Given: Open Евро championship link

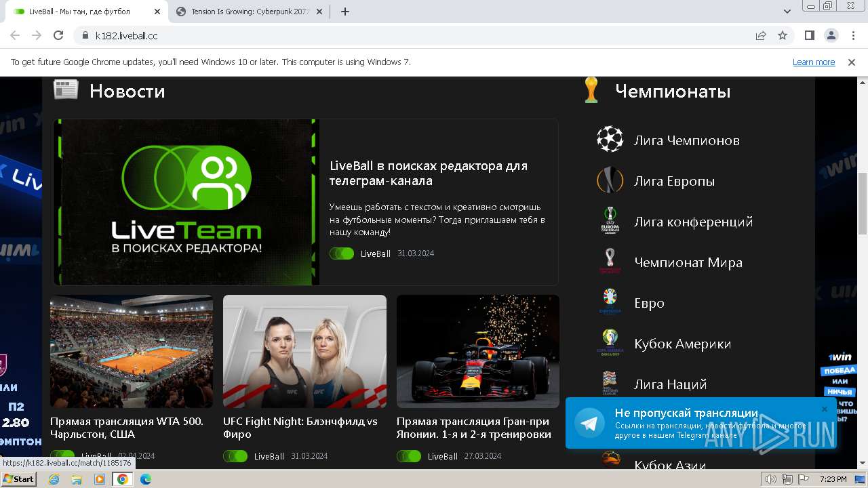Looking at the screenshot, I should pyautogui.click(x=649, y=303).
